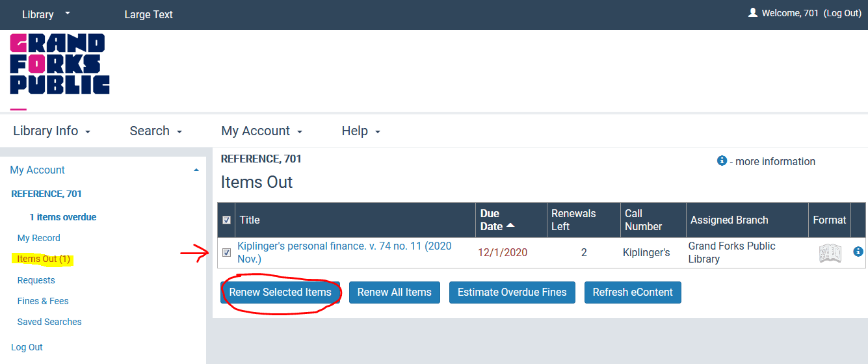This screenshot has height=364, width=868.
Task: Click the info icon in Kiplinger's row
Action: (858, 252)
